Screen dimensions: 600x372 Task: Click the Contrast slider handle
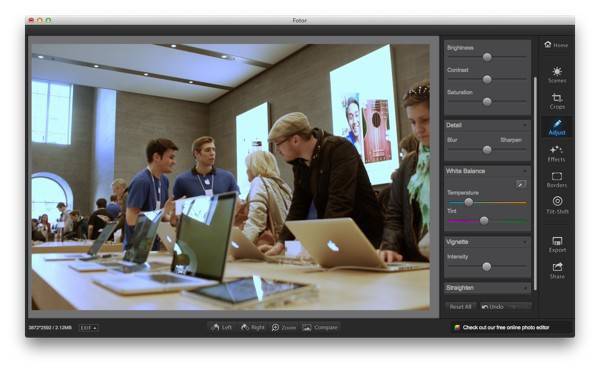[487, 79]
